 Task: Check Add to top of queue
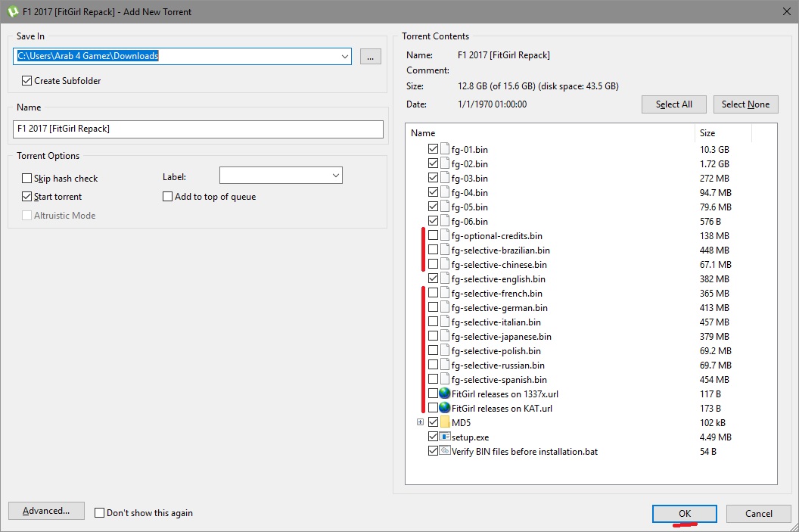(168, 197)
